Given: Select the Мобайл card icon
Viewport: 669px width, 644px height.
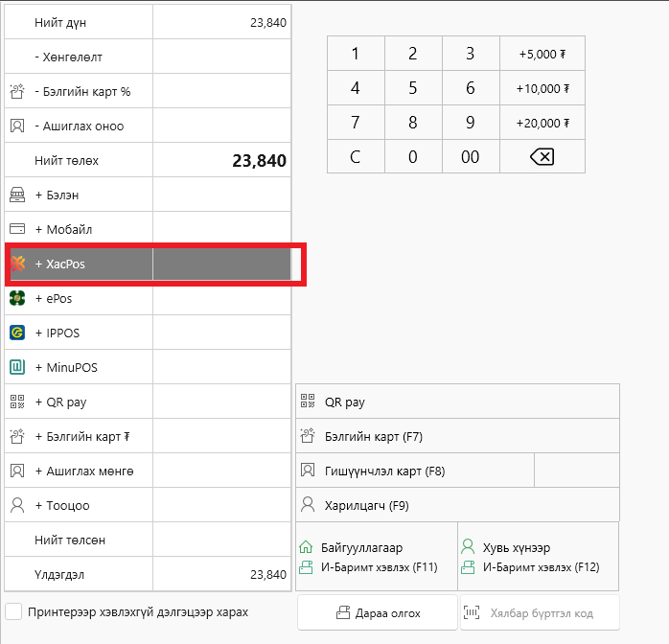Looking at the screenshot, I should coord(16,229).
